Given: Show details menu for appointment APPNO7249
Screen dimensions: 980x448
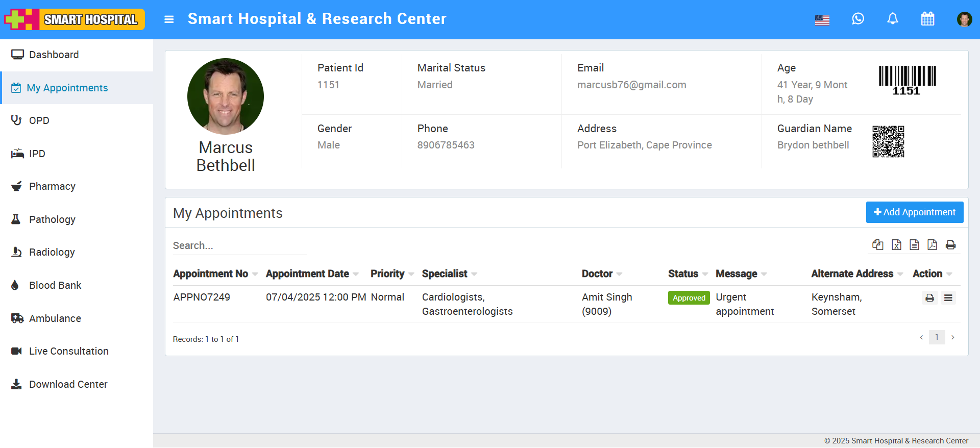Looking at the screenshot, I should [x=948, y=298].
